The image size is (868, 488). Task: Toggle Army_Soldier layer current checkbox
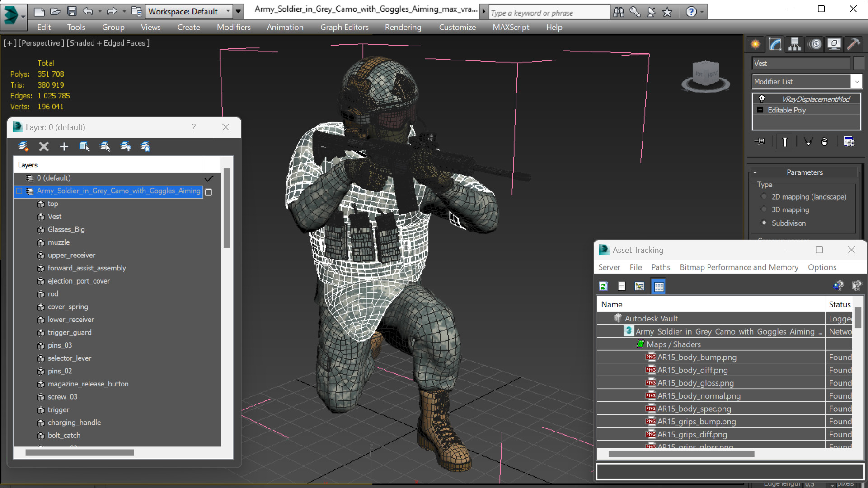point(209,192)
